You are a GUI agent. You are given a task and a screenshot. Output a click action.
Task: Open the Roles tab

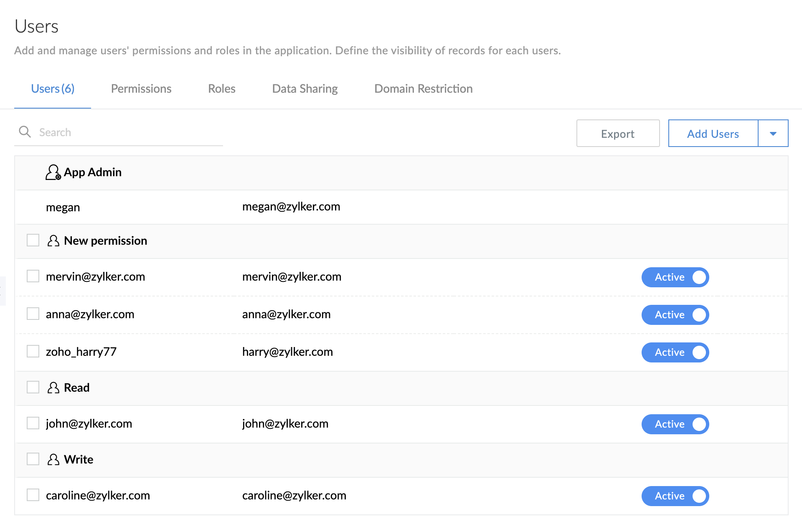(x=222, y=89)
